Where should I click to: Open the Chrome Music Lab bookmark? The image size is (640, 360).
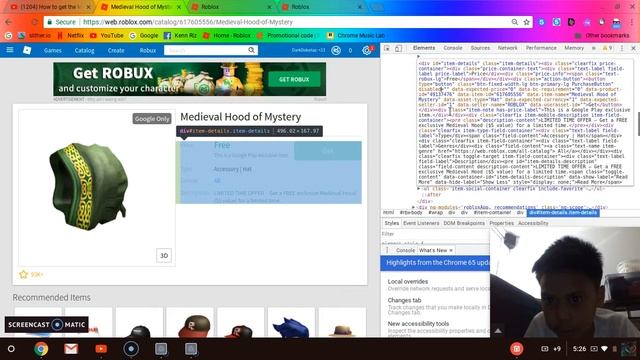(356, 36)
